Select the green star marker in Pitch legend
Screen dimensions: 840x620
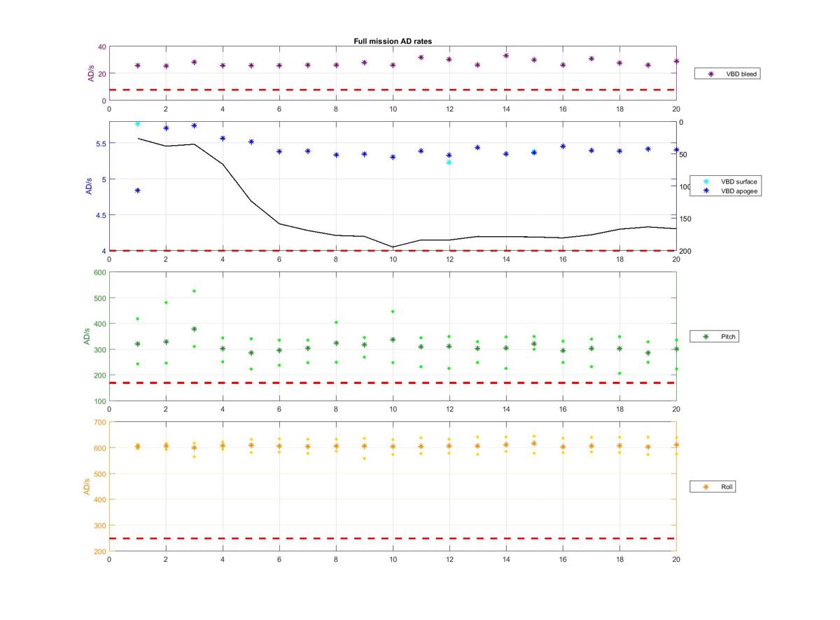click(706, 337)
